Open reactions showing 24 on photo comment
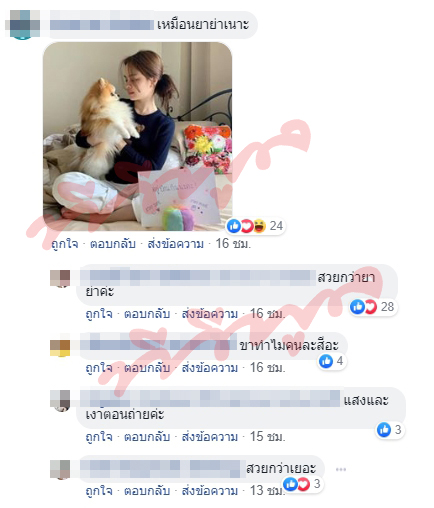Viewport: 434px width, 508px height. click(x=255, y=226)
